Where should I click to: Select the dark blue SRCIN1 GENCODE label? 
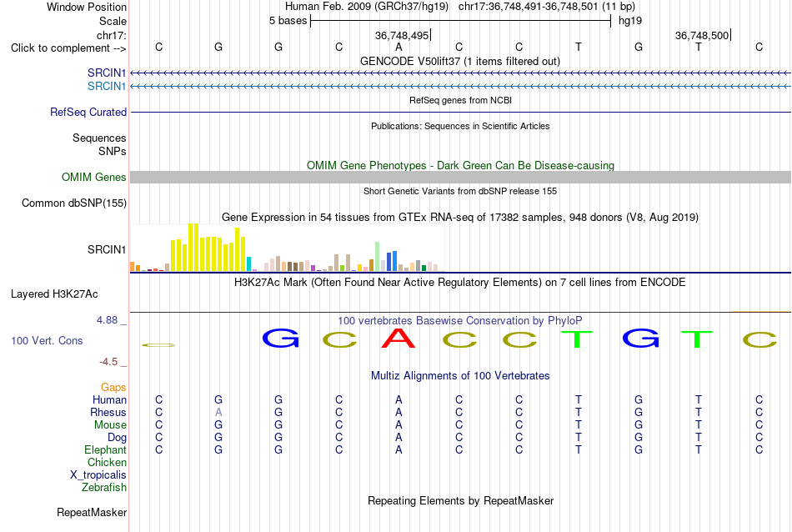click(107, 73)
